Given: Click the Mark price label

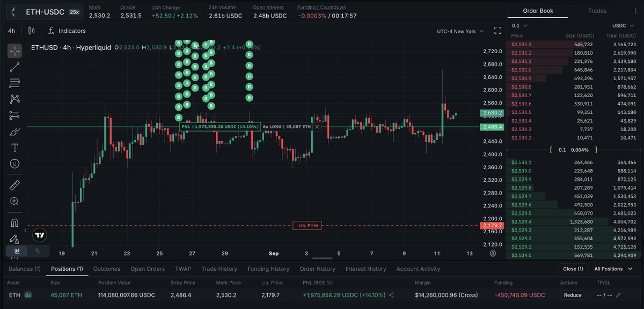Looking at the screenshot, I should [94, 8].
